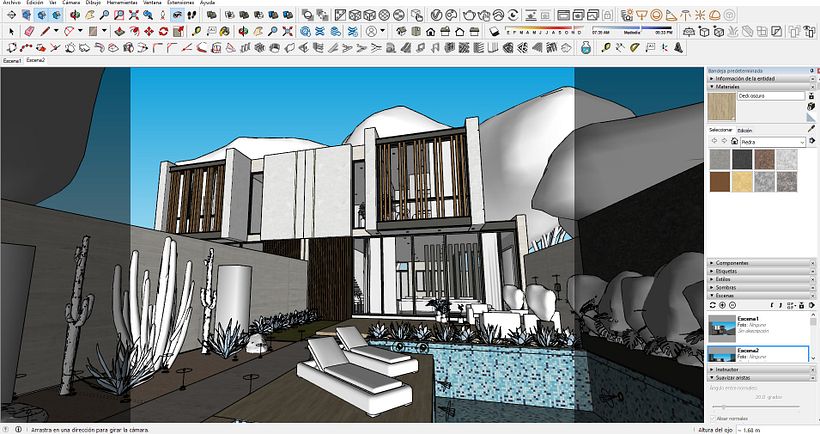Select the arrow Select tool
Viewport: 820px width, 434px height.
[11, 31]
